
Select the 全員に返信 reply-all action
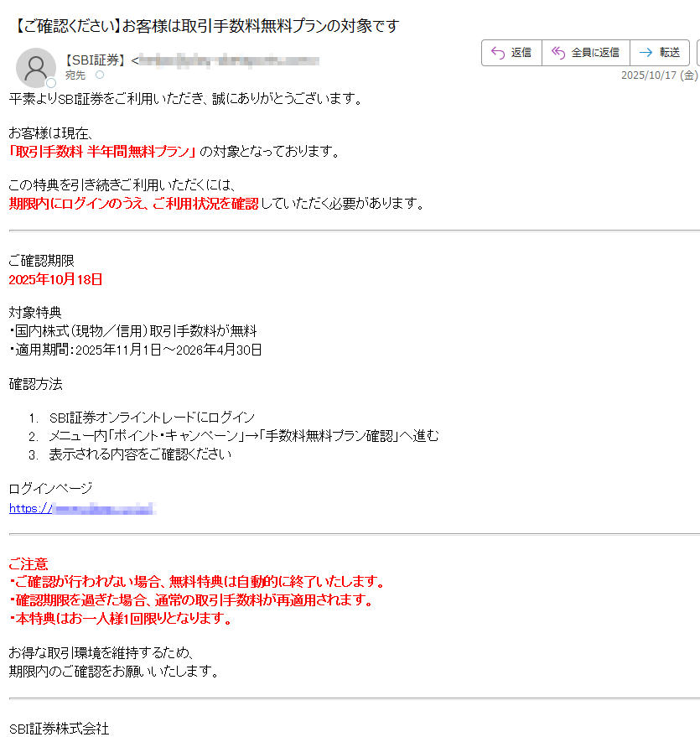point(587,53)
